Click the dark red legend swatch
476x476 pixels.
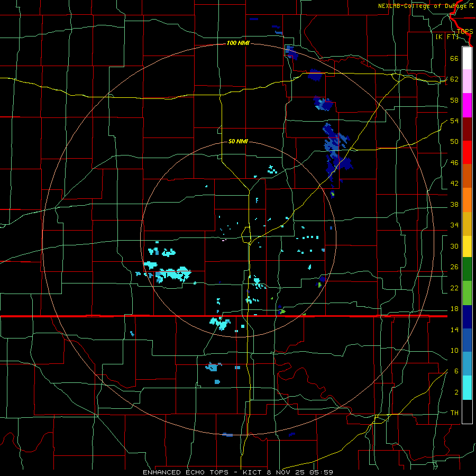click(x=467, y=129)
